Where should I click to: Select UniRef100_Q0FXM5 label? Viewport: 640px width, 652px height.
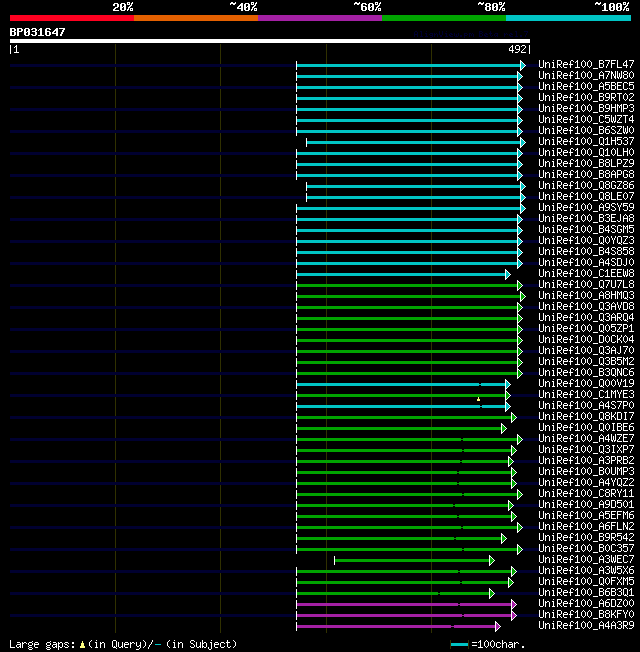[x=586, y=582]
